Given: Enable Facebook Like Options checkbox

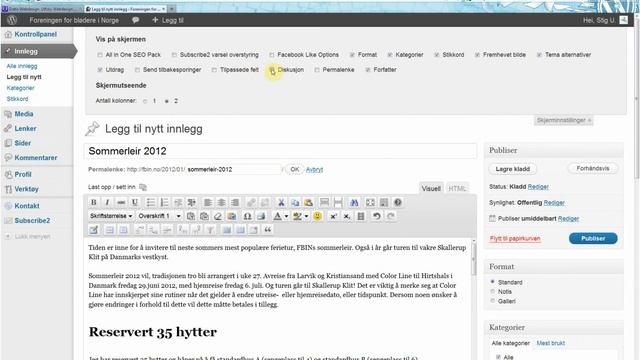Looking at the screenshot, I should pyautogui.click(x=272, y=55).
